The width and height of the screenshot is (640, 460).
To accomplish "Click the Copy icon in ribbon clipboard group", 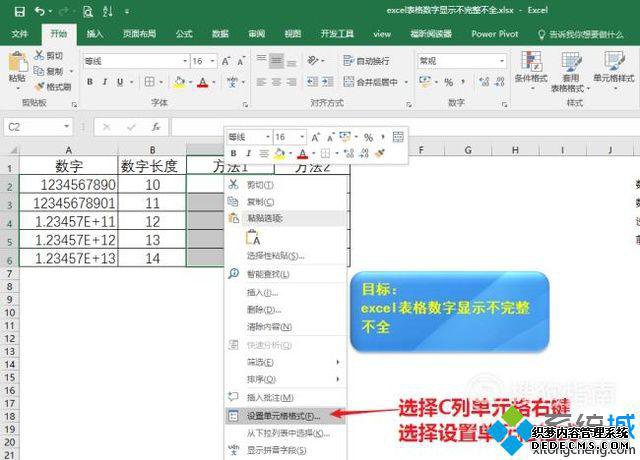I will click(x=39, y=71).
